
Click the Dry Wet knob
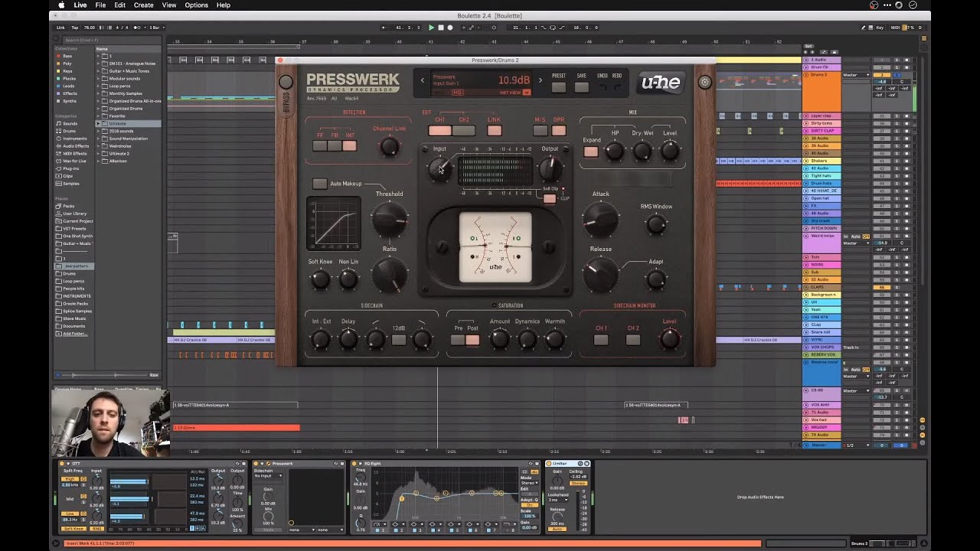[x=642, y=151]
